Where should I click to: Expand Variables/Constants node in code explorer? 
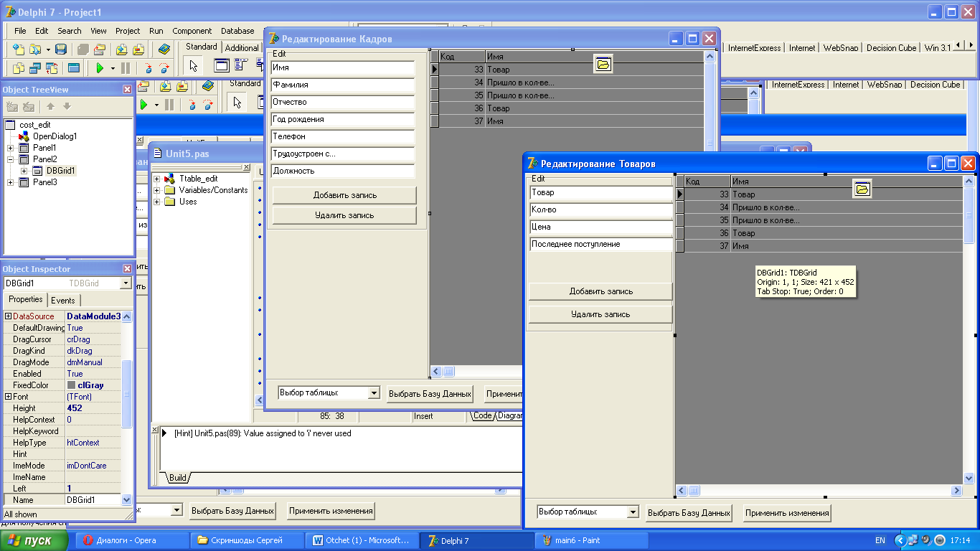157,190
